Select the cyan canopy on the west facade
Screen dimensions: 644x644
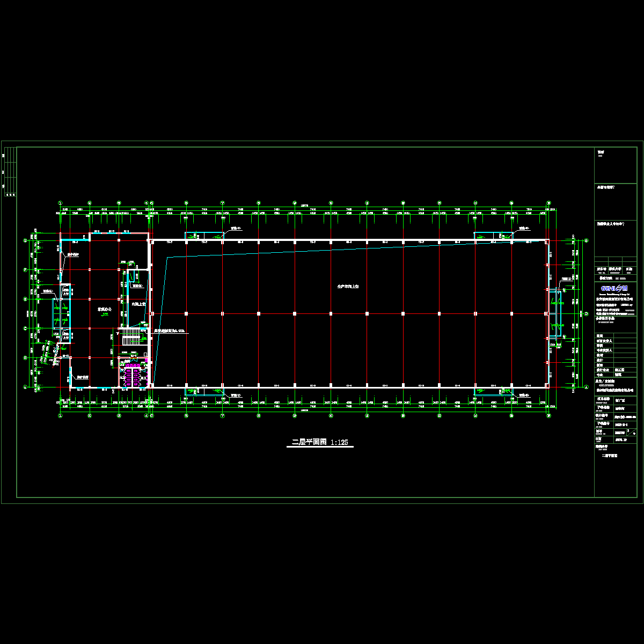(x=57, y=313)
